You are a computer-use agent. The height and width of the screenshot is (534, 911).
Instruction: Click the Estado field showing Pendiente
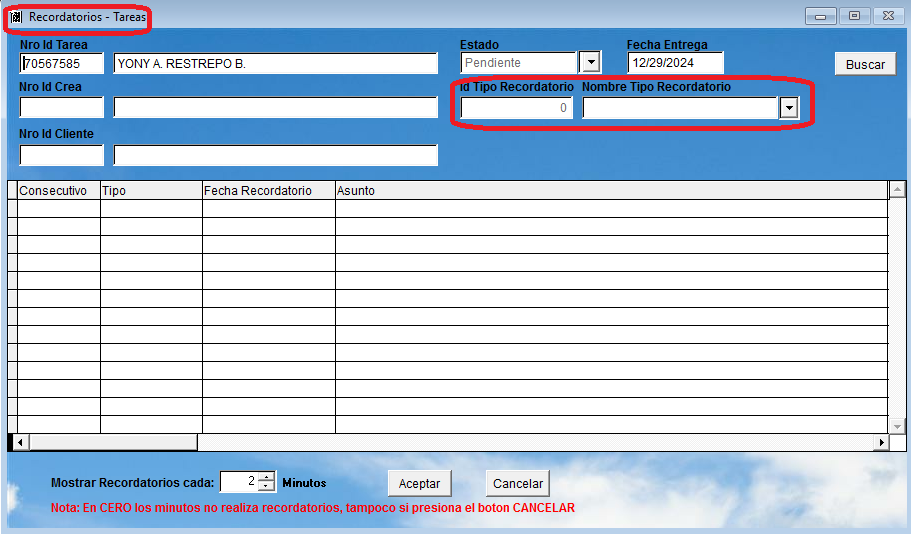(x=519, y=63)
